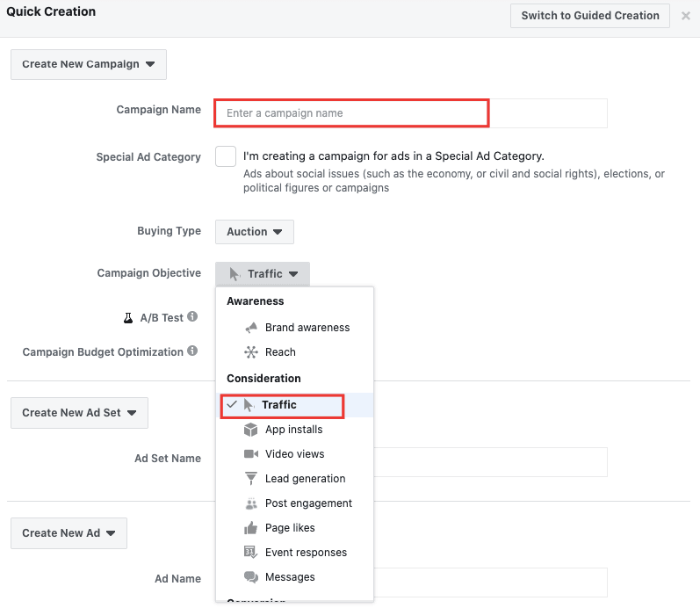Click the Campaign Name input field

click(x=411, y=113)
